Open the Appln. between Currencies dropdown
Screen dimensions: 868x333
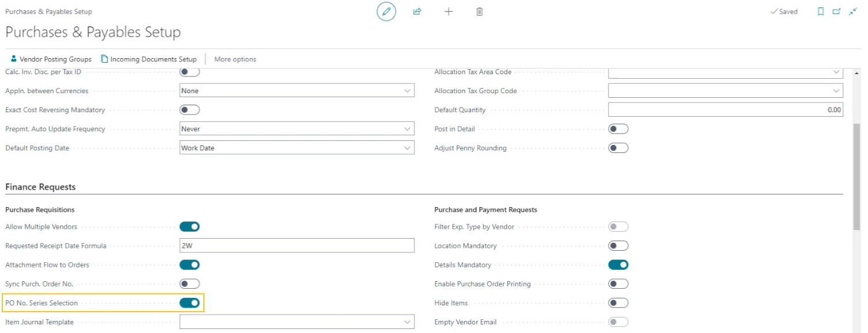point(408,90)
